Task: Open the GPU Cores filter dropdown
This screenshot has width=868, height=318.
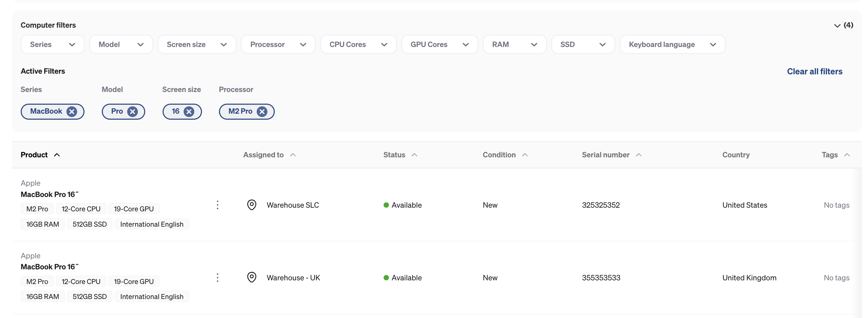Action: (440, 44)
